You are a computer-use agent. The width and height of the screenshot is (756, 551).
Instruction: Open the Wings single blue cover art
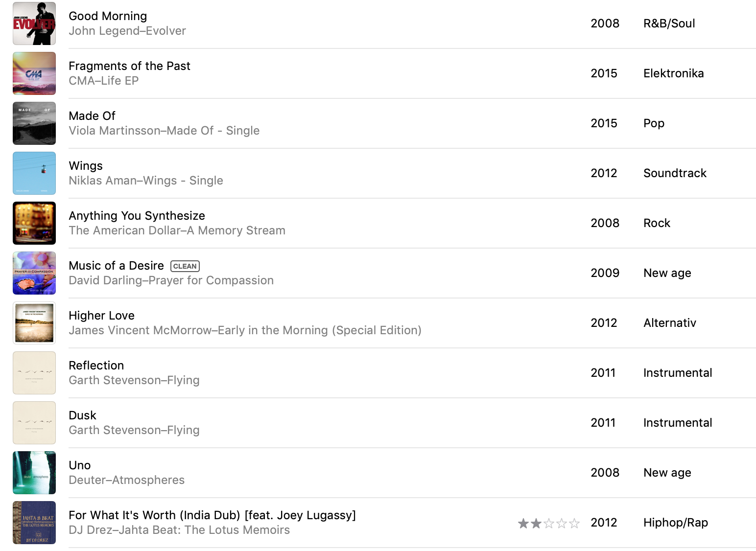(34, 173)
